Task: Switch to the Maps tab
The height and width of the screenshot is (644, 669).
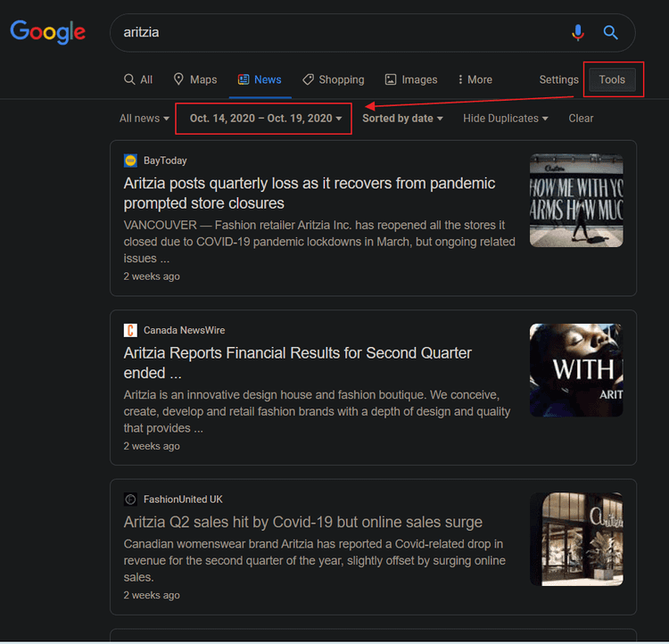Action: click(x=195, y=79)
